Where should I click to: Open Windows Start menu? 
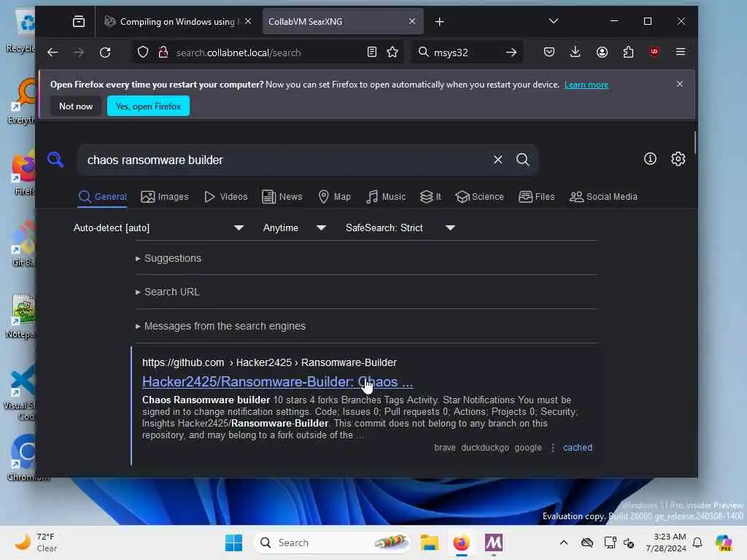tap(233, 542)
